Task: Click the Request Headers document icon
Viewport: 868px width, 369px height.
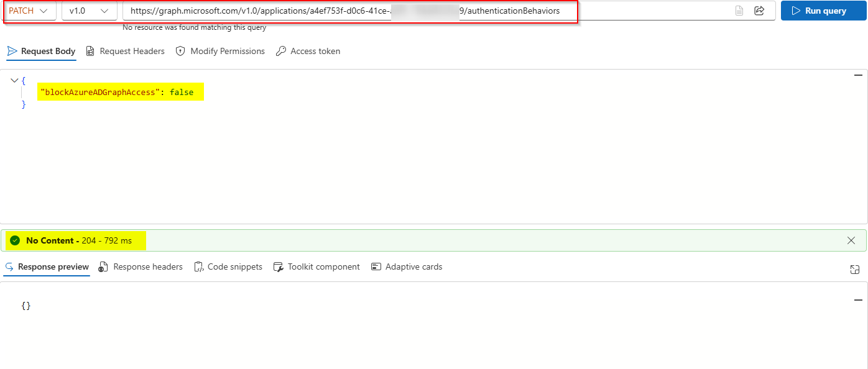Action: pos(91,51)
